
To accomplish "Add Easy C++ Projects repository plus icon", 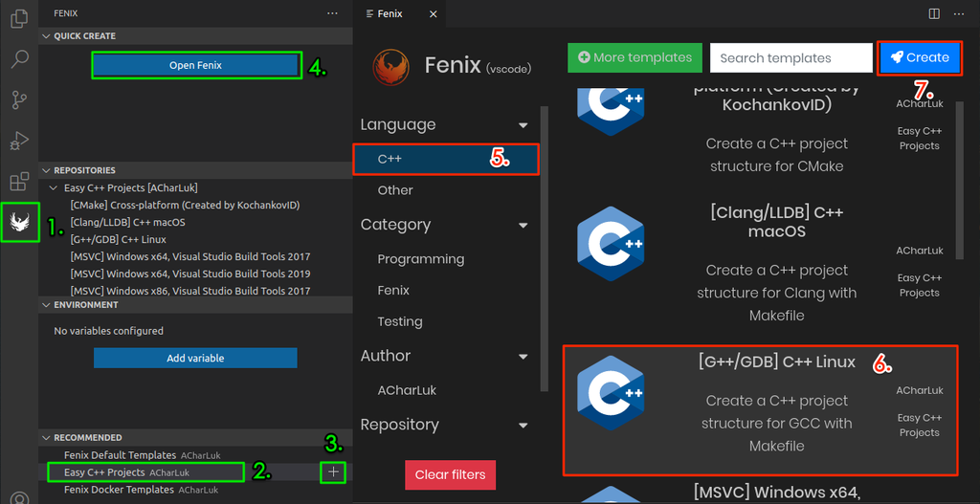I will pyautogui.click(x=334, y=472).
